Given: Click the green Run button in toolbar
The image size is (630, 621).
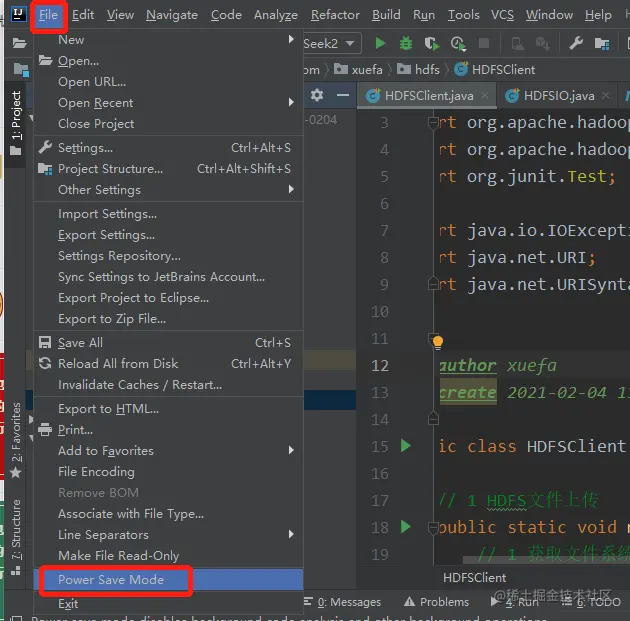Looking at the screenshot, I should point(380,43).
